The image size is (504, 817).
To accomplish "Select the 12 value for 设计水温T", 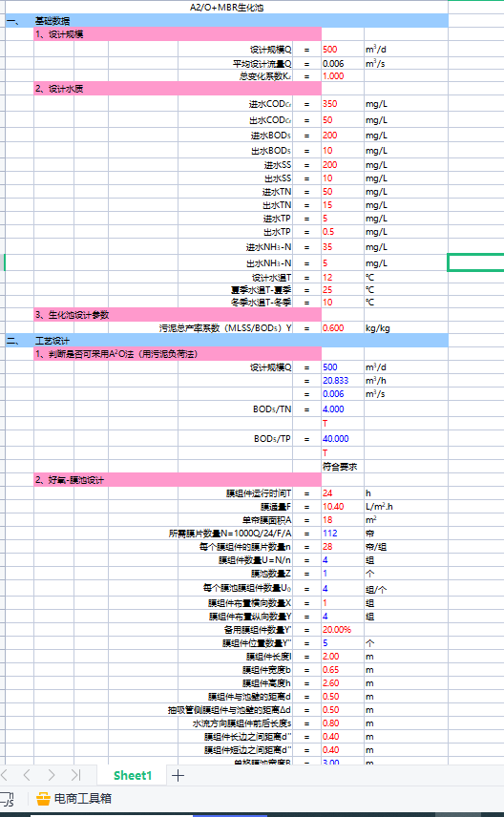I will tap(343, 277).
